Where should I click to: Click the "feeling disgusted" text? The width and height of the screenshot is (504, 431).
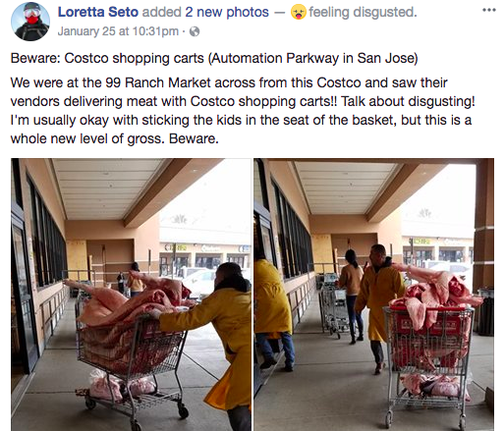tap(363, 13)
